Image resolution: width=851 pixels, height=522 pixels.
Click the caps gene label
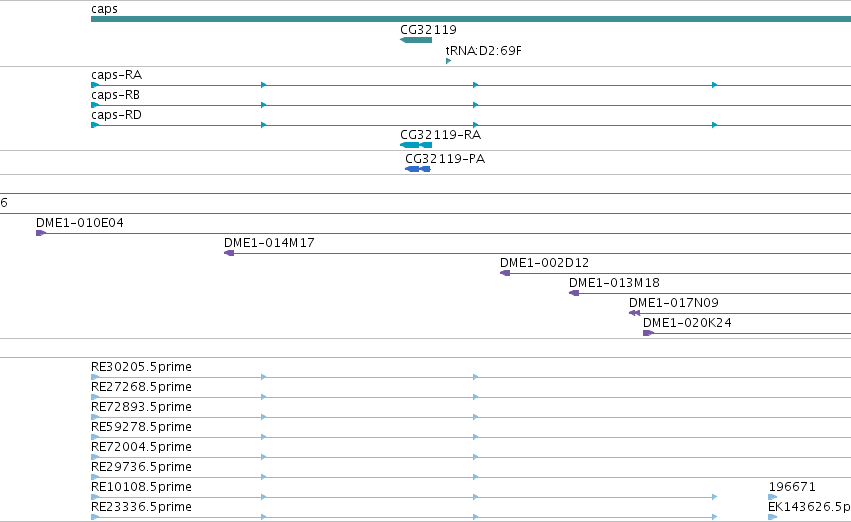104,9
